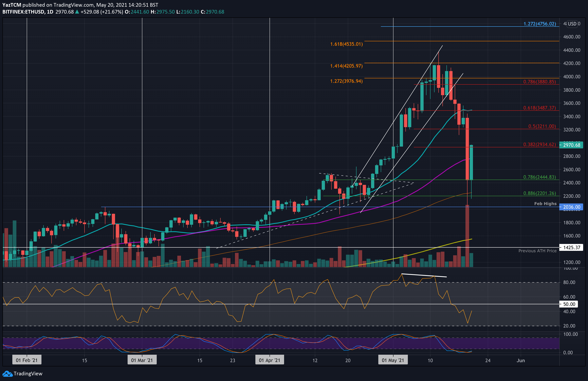Image resolution: width=588 pixels, height=381 pixels.
Task: Select the 0.382(2934.62) retracement label
Action: (x=540, y=145)
